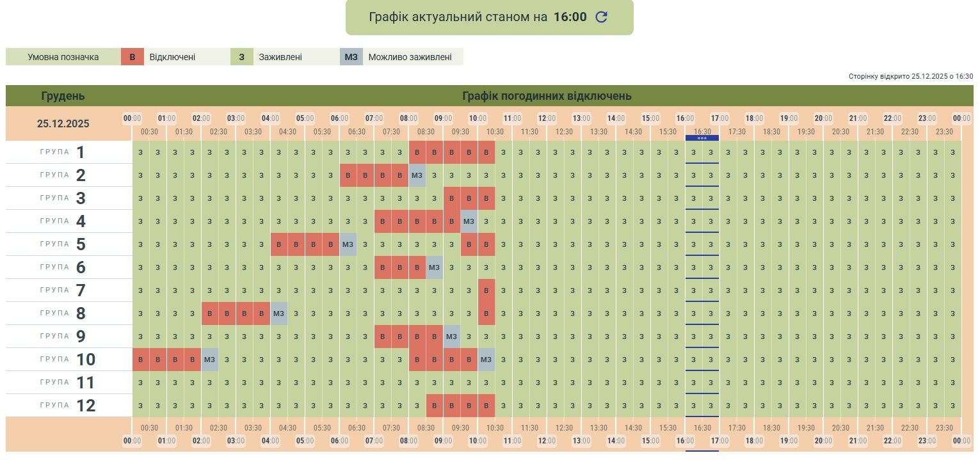980x460 pixels.
Task: Click the Графік погодинних відключень title bar
Action: (x=547, y=96)
